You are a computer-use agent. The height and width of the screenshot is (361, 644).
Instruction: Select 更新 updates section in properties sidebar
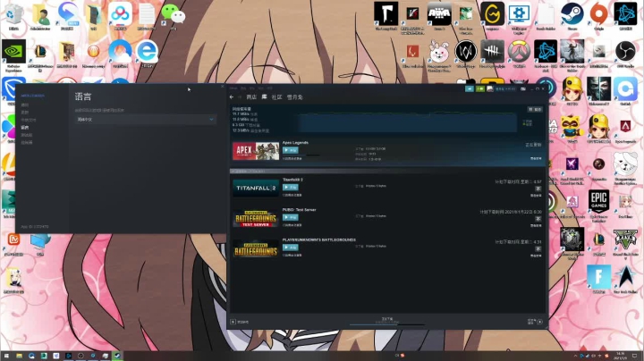point(25,112)
